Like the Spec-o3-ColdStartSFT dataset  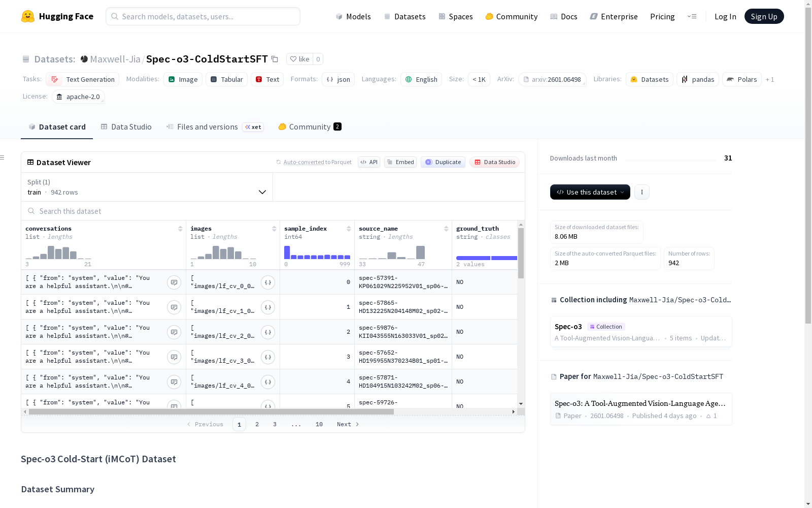299,59
